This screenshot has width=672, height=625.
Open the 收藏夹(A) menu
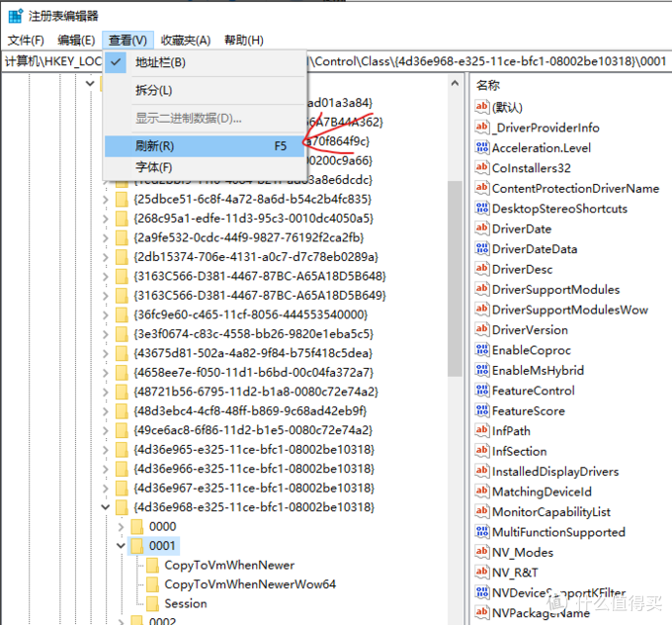tap(186, 41)
